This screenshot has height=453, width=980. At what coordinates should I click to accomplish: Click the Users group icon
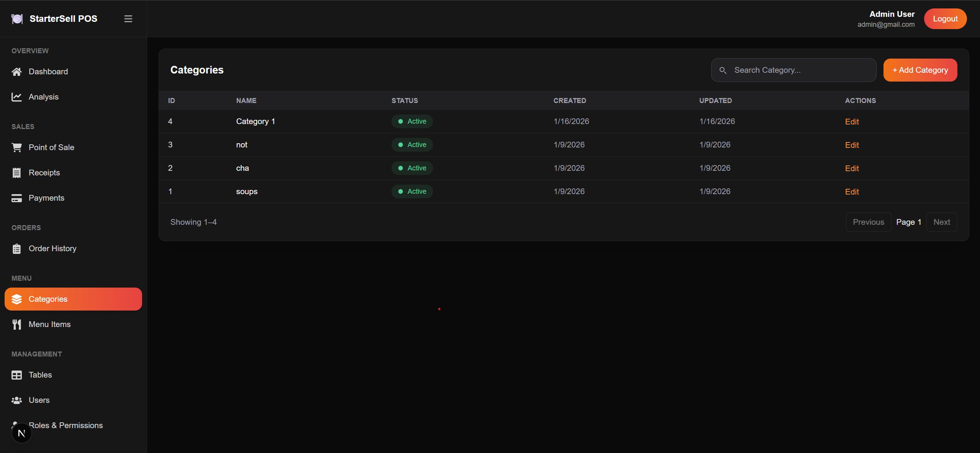click(16, 400)
